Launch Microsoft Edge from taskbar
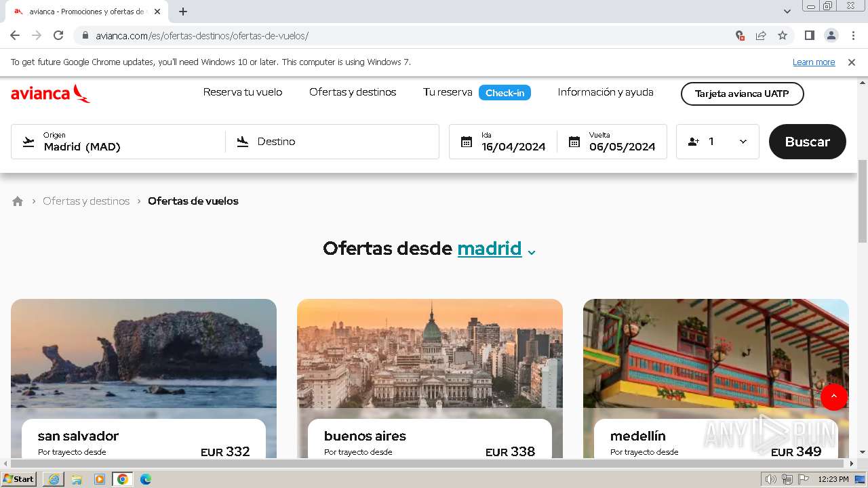Screen dimensions: 868x488 146,479
